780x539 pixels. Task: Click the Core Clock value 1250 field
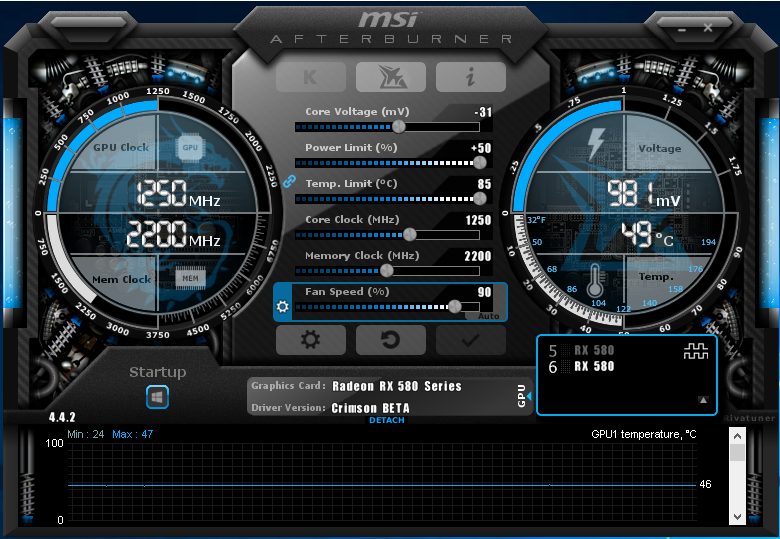[x=478, y=220]
